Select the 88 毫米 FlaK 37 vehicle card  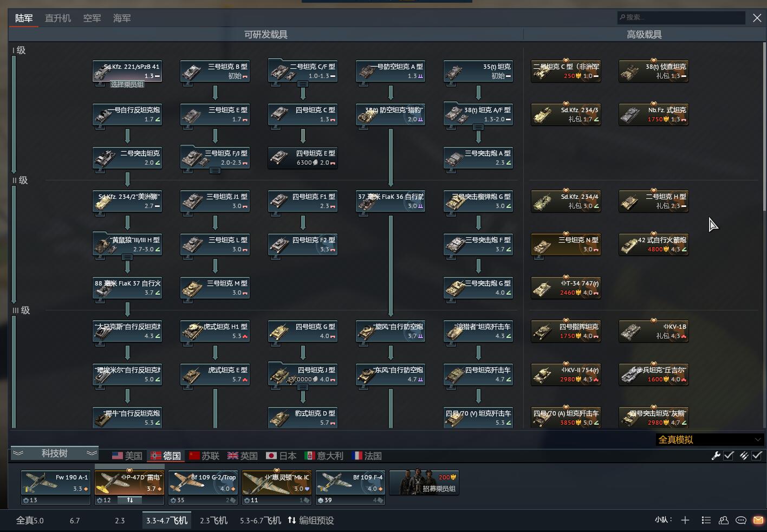click(127, 288)
